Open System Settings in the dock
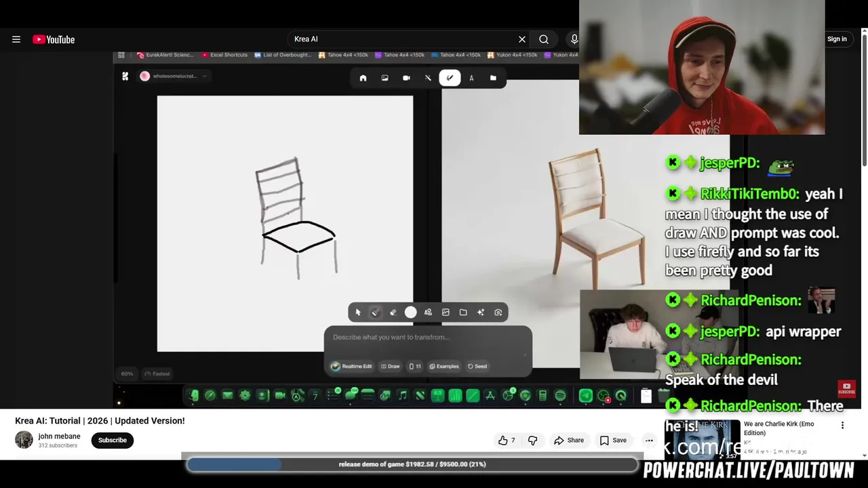 coord(245,396)
